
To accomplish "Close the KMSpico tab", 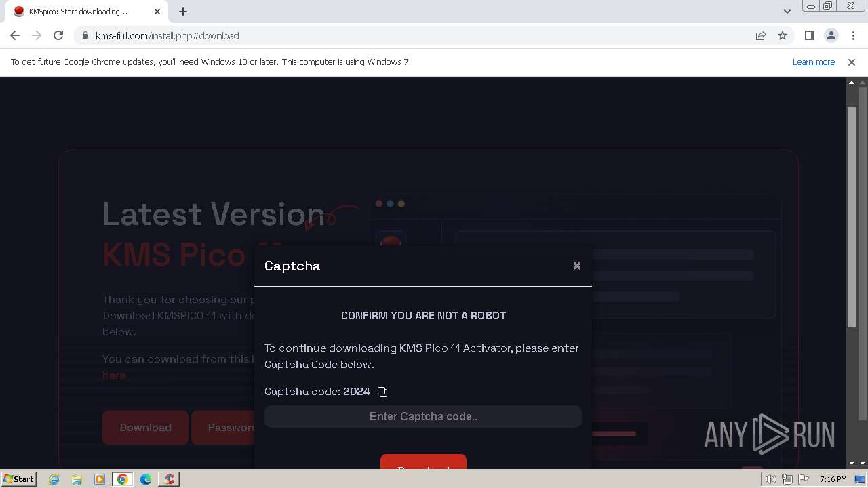I will [157, 12].
